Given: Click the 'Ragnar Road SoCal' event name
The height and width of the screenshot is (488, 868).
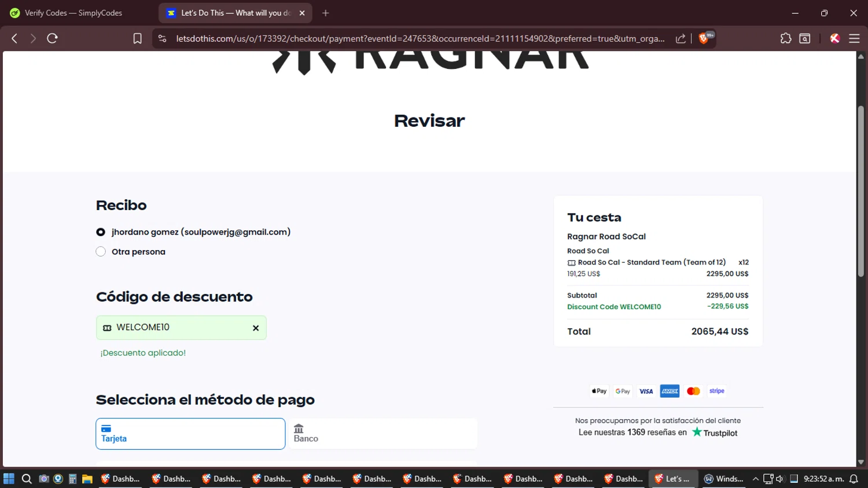Looking at the screenshot, I should coord(606,236).
